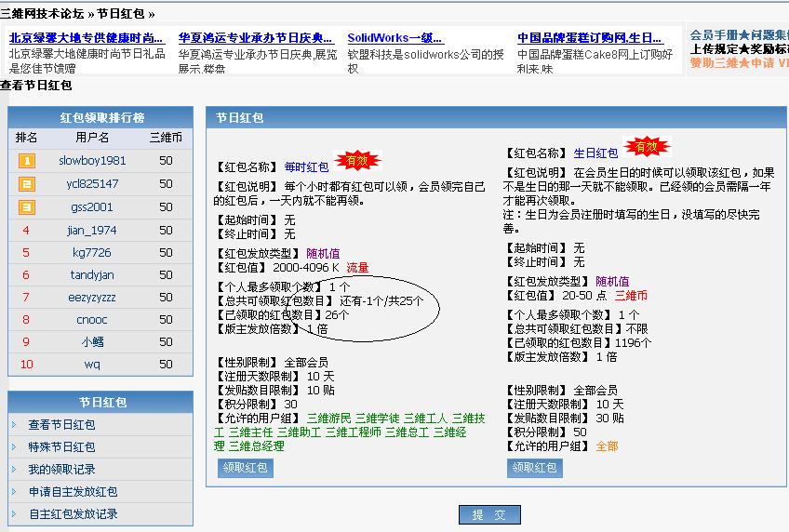Click the 还有-1个/共25个 text
Image resolution: width=789 pixels, height=532 pixels.
coord(381,301)
